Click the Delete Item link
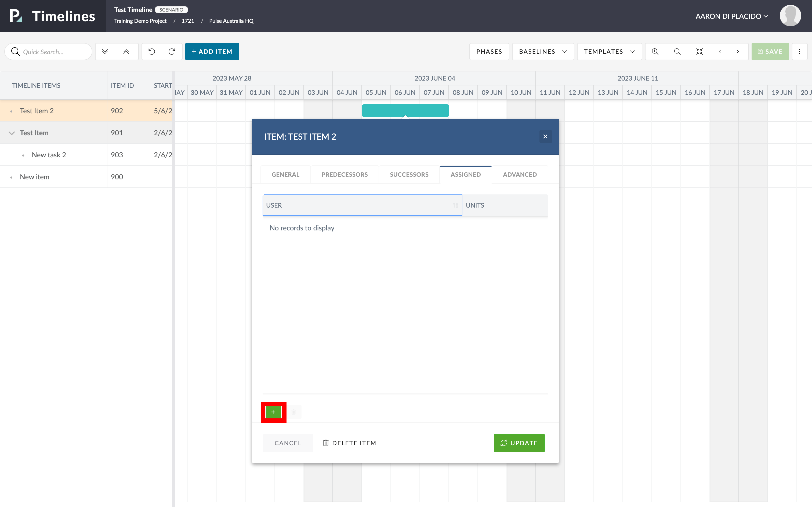The image size is (812, 507). [x=354, y=443]
